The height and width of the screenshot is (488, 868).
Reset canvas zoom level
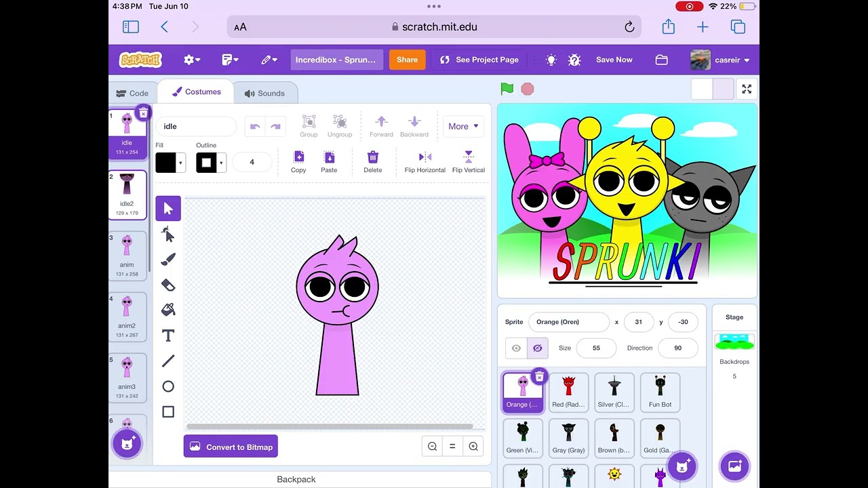click(452, 446)
